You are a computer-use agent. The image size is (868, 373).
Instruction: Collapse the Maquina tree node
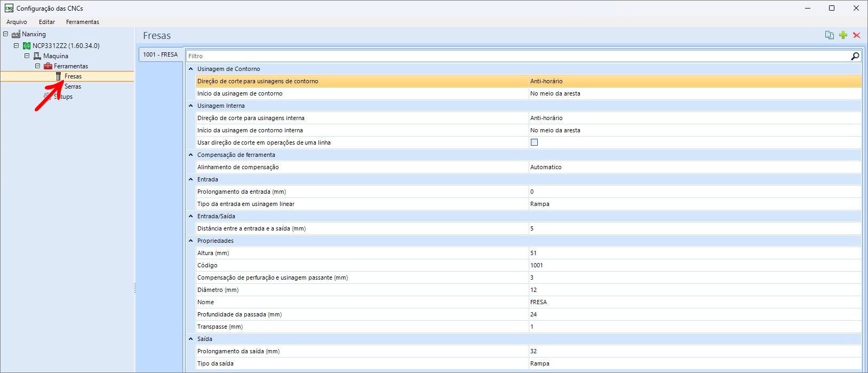coord(27,55)
